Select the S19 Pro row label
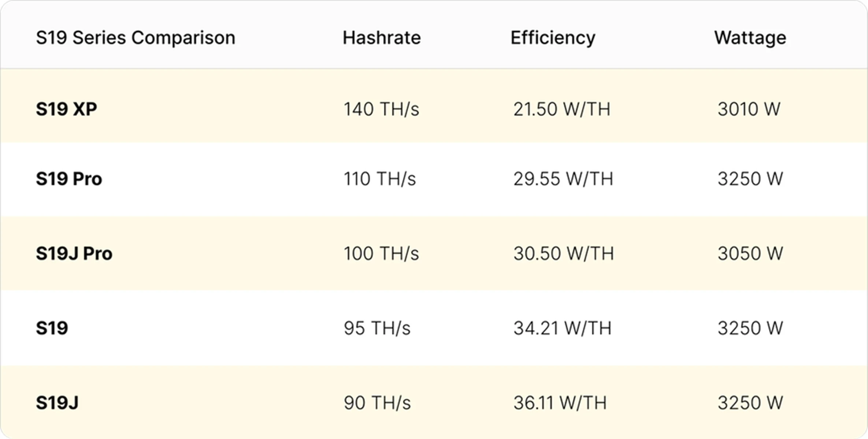Screen dimensions: 868x439 (x=69, y=179)
